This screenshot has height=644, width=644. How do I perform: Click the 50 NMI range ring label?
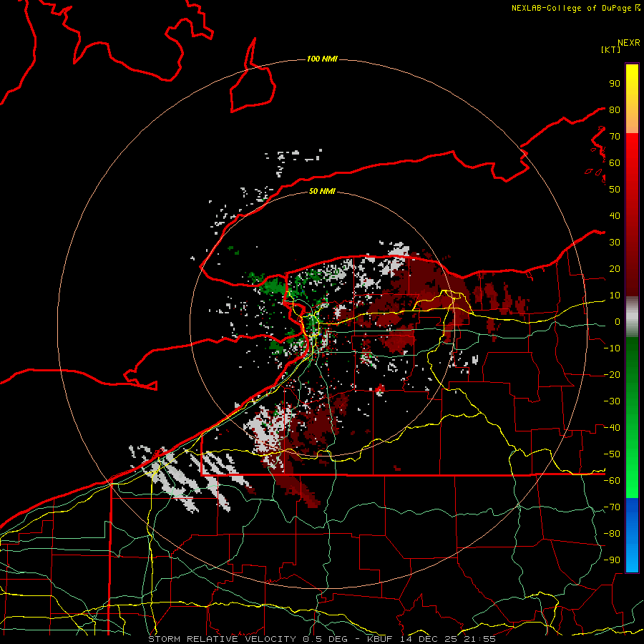click(322, 191)
